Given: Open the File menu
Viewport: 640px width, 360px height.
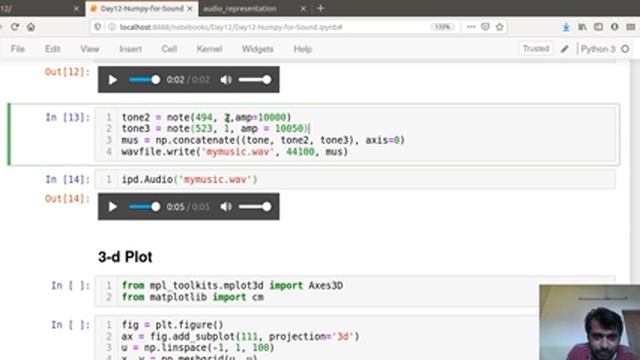Looking at the screenshot, I should coord(18,49).
